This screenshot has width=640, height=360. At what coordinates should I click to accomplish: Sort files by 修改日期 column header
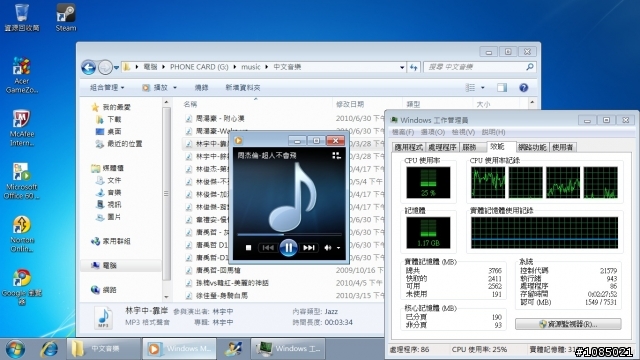point(350,104)
